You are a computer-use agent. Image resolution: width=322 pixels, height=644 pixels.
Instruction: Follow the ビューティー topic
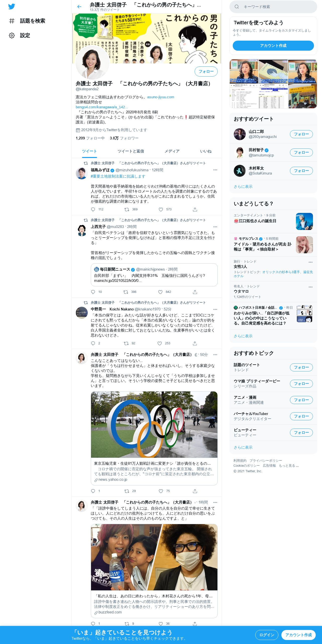click(x=301, y=433)
